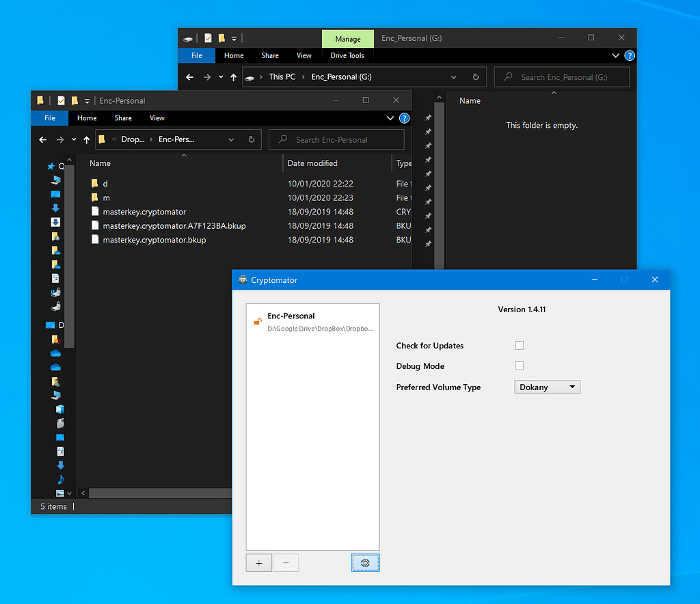This screenshot has width=700, height=604.
Task: Open the Preferred Volume Type dropdown
Action: click(x=547, y=387)
